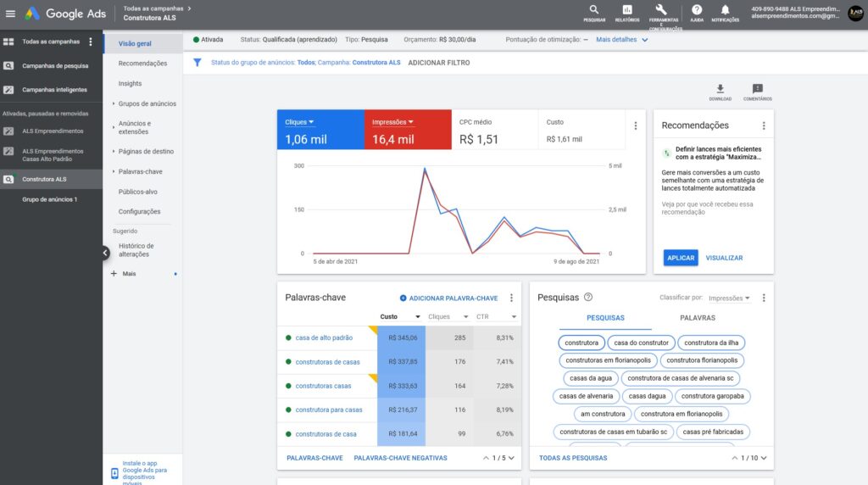Click the construtora da ilha search chip
Viewport: 868px width, 485px height.
711,343
